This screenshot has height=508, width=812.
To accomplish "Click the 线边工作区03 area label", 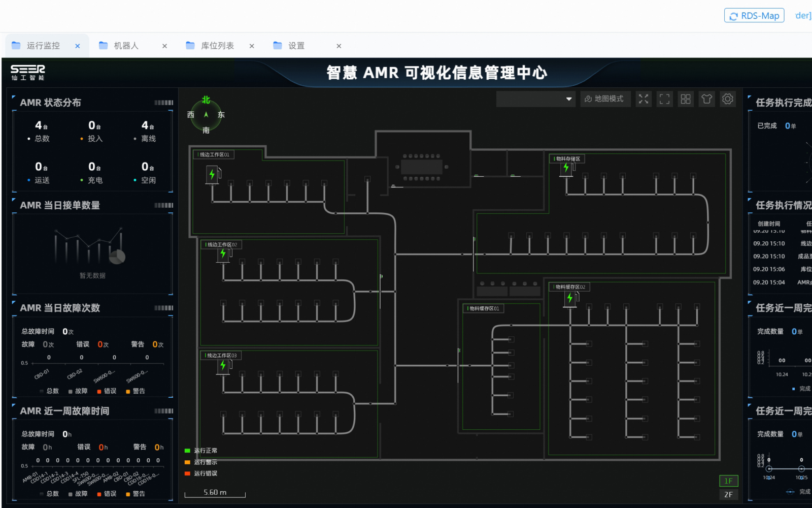I will pos(221,356).
